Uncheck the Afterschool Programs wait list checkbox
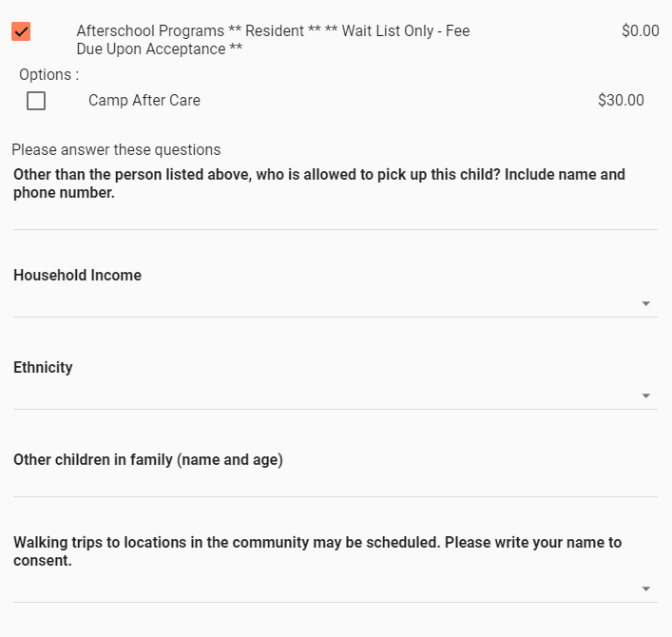The height and width of the screenshot is (637, 672). (21, 31)
